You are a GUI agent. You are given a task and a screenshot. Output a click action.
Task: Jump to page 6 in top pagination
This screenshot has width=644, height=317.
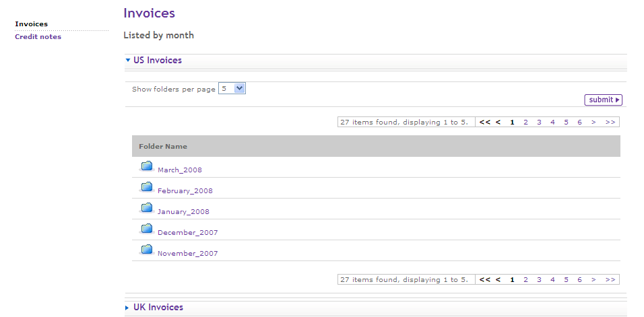tap(579, 122)
